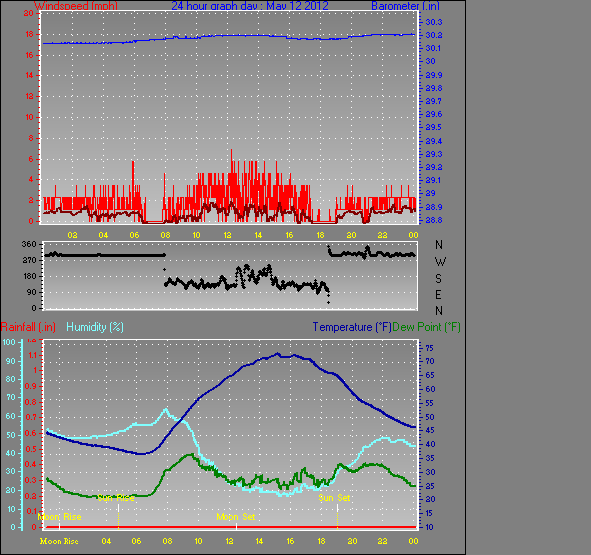Click the 28.9 barometer axis value
This screenshot has width=591, height=555.
(433, 207)
